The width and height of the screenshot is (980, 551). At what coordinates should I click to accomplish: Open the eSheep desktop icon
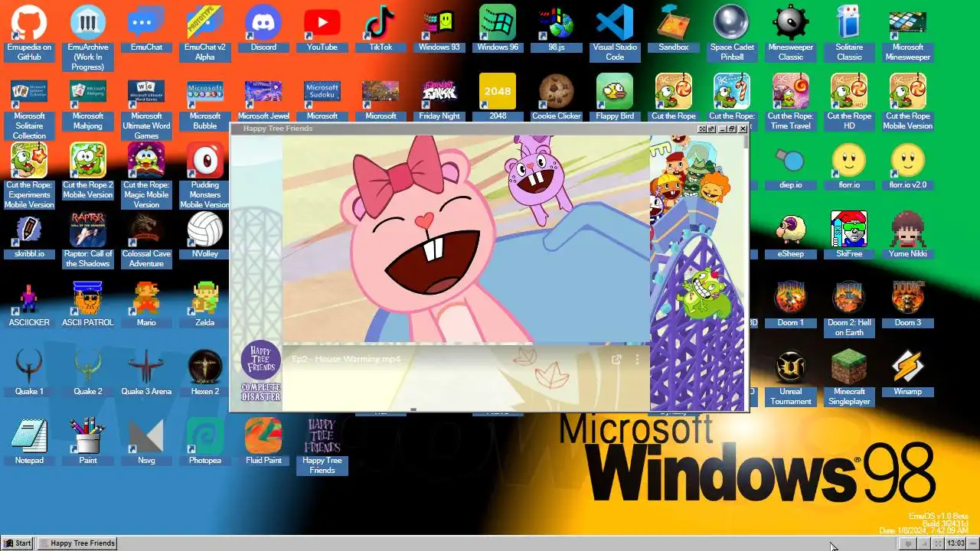(791, 235)
